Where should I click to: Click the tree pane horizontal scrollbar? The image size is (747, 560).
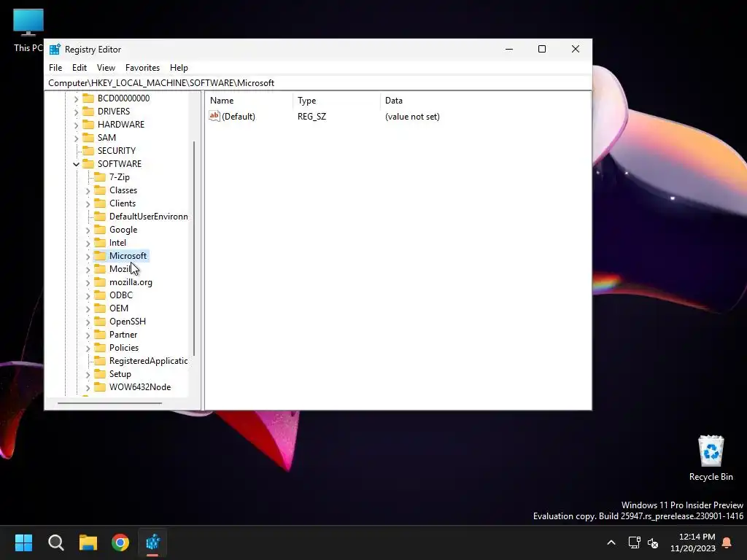[109, 402]
